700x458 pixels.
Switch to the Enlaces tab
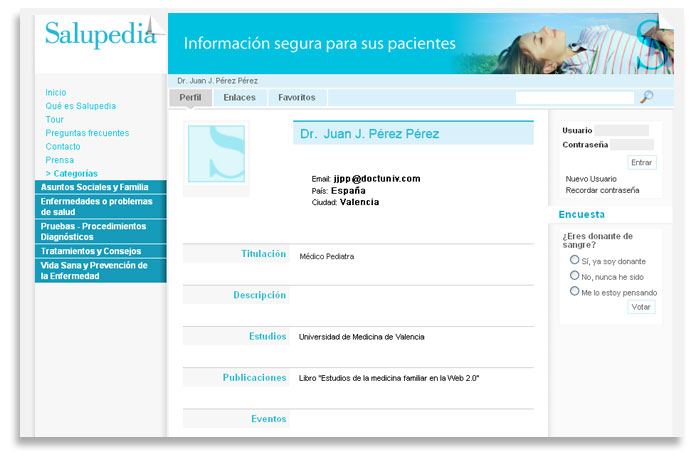pyautogui.click(x=240, y=98)
